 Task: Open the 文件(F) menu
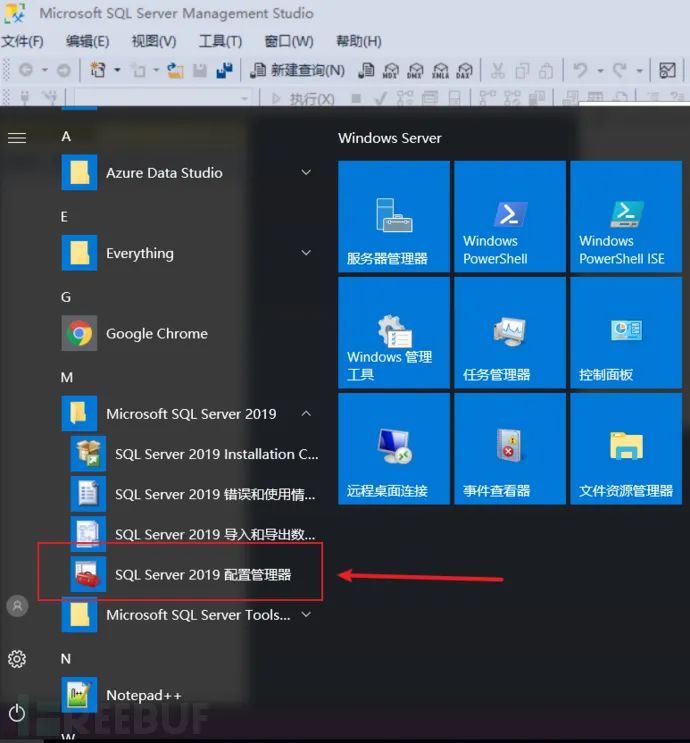coord(22,41)
